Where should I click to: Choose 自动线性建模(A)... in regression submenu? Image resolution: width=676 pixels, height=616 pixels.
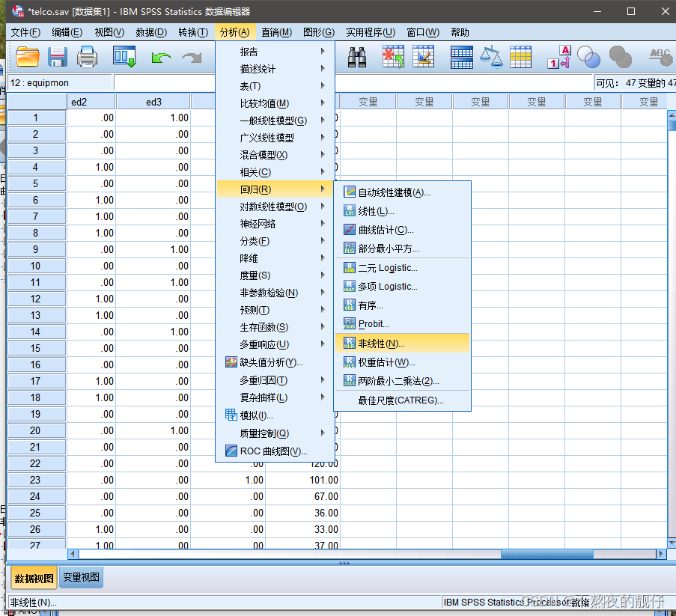402,192
